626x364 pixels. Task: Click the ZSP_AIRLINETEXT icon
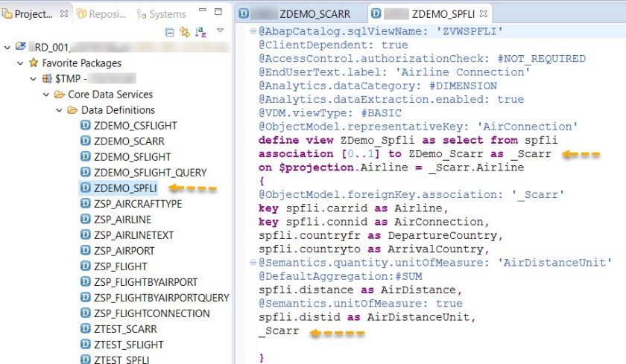(86, 234)
